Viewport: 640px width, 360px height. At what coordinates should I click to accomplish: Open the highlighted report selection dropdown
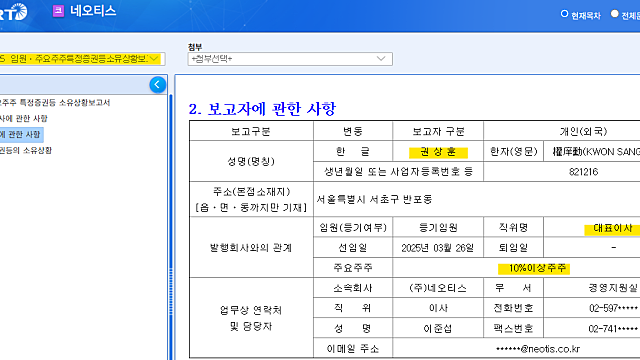point(82,59)
